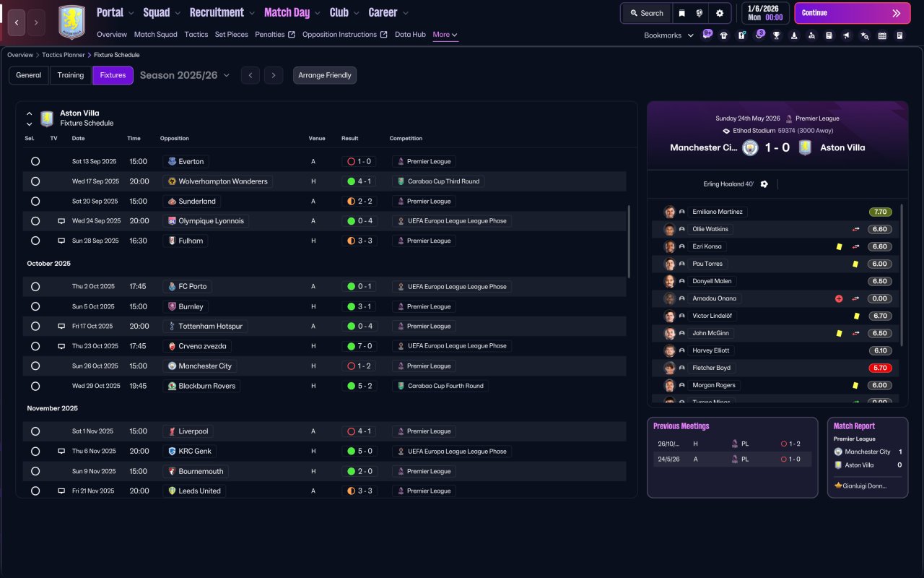Click the Search button

tap(646, 13)
